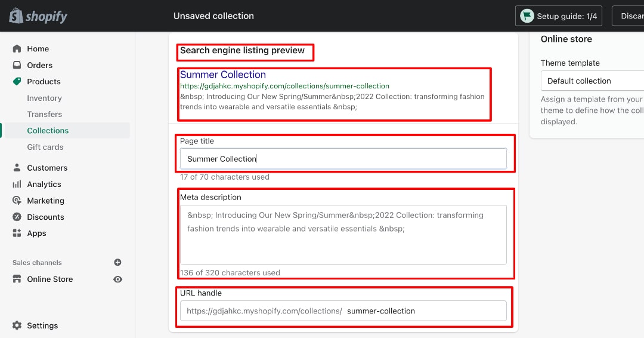The height and width of the screenshot is (338, 644).
Task: Click the Orders inbox icon
Action: click(17, 65)
